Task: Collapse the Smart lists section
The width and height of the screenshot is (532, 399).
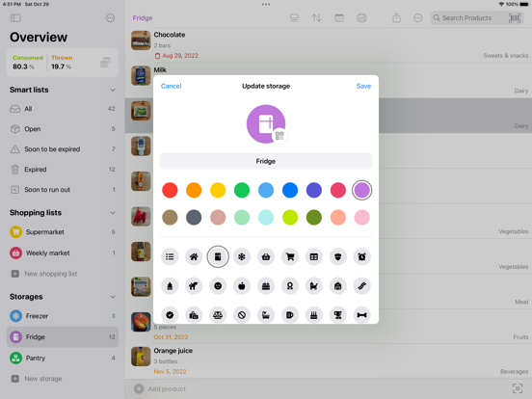Action: pyautogui.click(x=113, y=90)
